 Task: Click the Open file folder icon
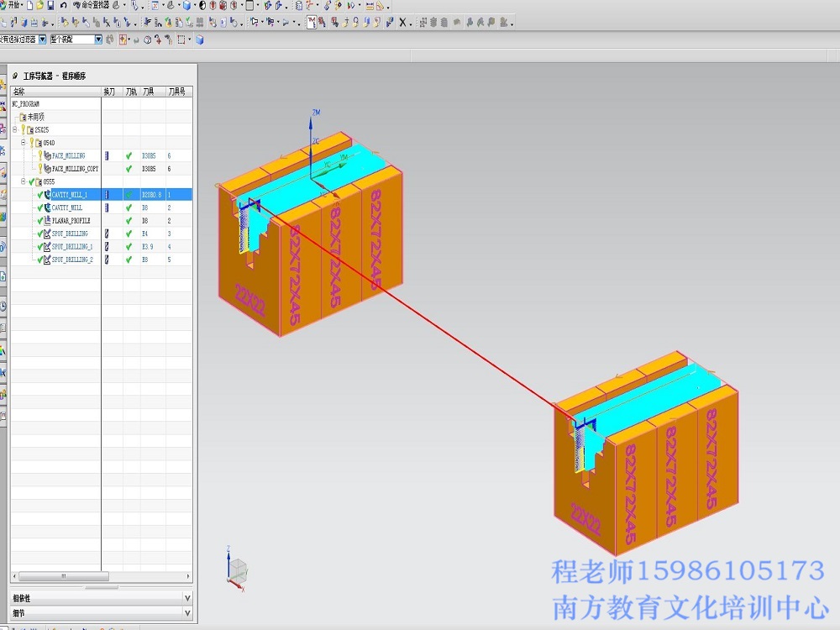(x=40, y=5)
